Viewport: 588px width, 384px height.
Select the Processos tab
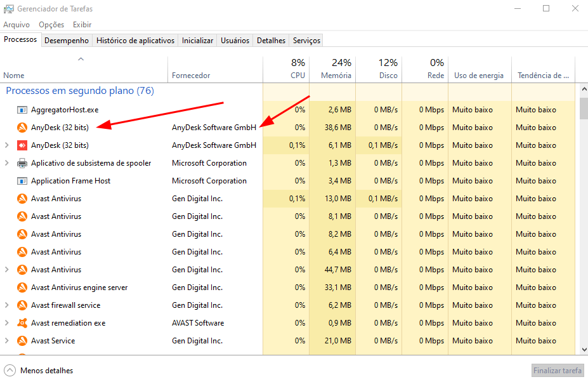20,39
